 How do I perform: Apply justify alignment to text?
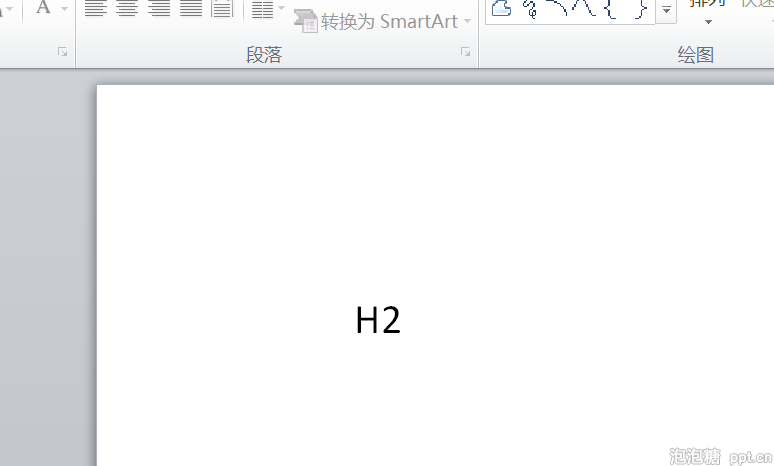coord(191,8)
